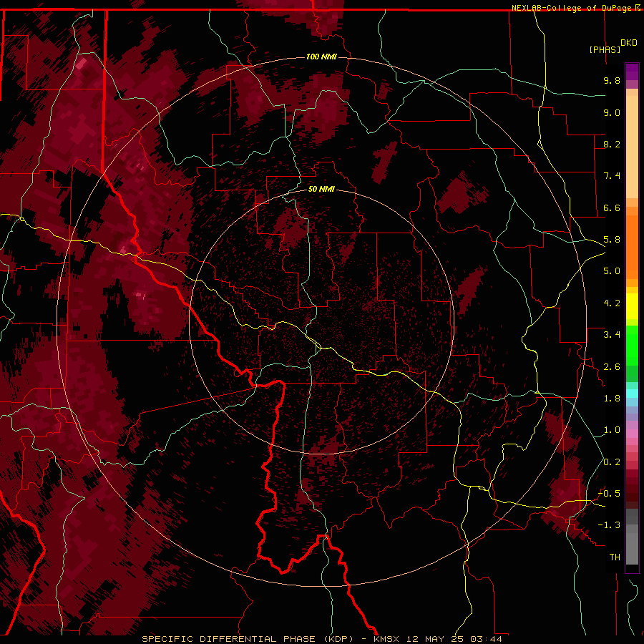Click the purple top segment of color bar
The height and width of the screenshot is (644, 644).
[632, 72]
